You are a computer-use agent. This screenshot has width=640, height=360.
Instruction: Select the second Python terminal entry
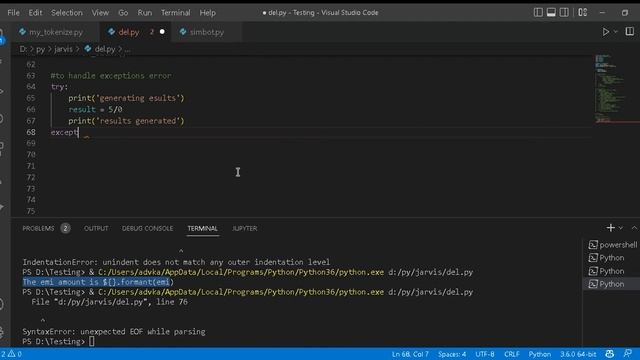point(612,271)
